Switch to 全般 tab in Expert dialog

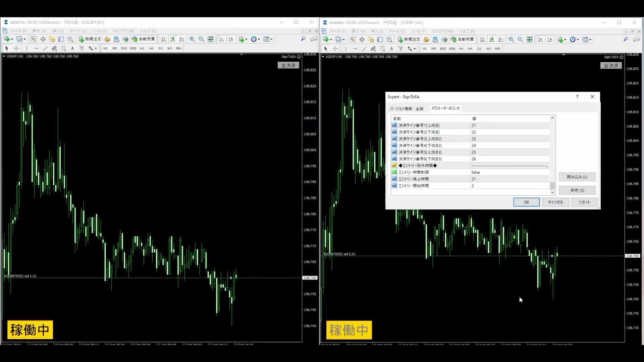pos(420,109)
